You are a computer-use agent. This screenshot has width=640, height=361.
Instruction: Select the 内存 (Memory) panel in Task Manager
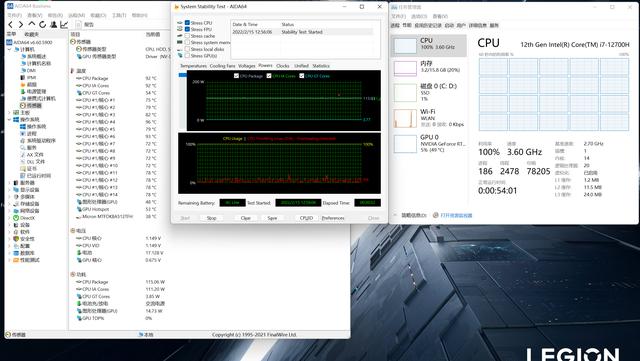point(429,68)
